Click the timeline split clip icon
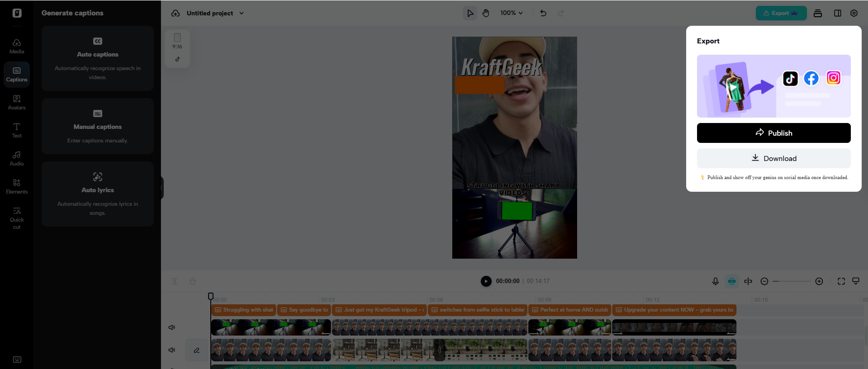Viewport: 868px width, 369px height. [x=175, y=281]
